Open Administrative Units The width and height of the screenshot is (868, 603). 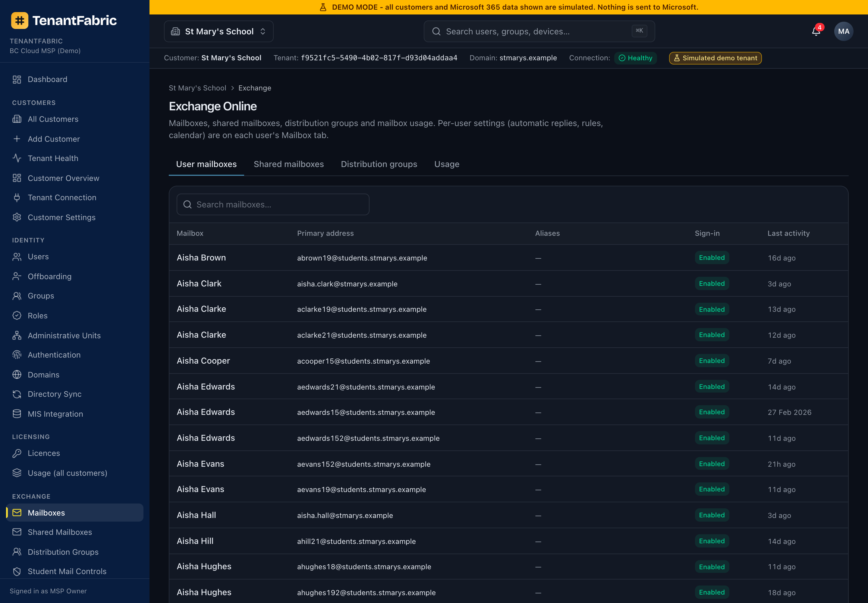point(75,336)
